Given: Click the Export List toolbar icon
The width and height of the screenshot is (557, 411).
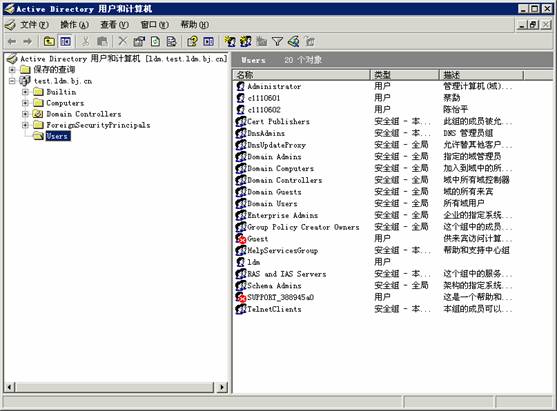Looking at the screenshot, I should (x=172, y=42).
